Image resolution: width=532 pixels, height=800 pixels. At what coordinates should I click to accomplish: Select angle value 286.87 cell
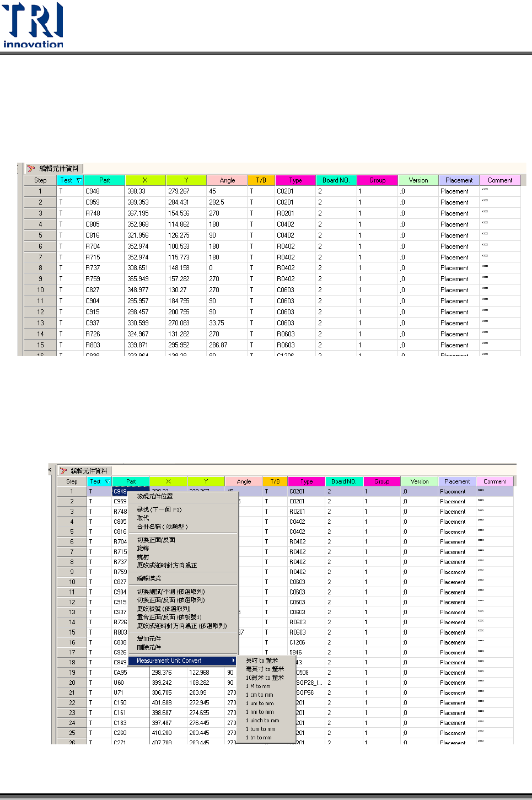[227, 345]
